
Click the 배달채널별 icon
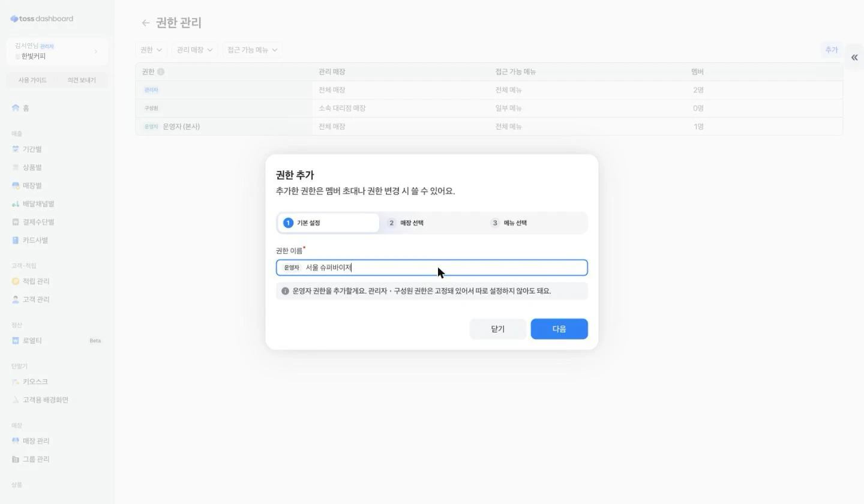16,204
